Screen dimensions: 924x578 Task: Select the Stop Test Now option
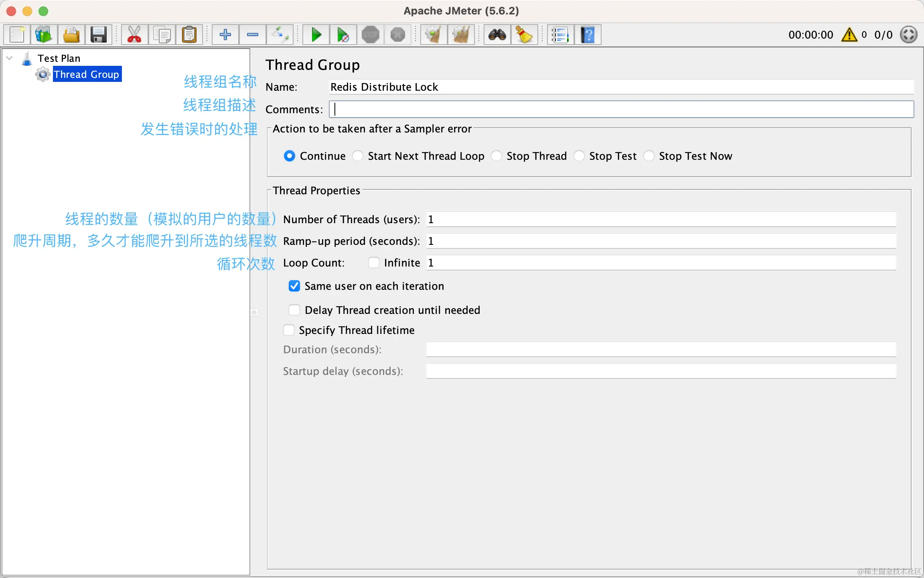coord(649,156)
